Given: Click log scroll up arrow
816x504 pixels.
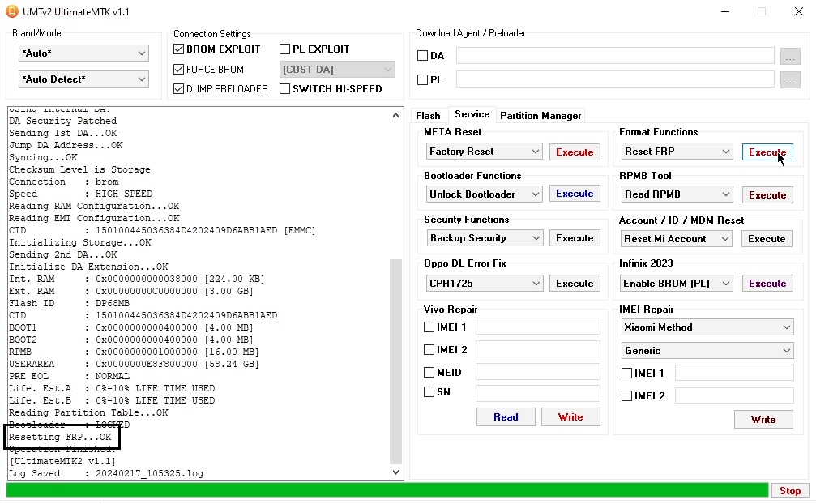Looking at the screenshot, I should coord(396,115).
